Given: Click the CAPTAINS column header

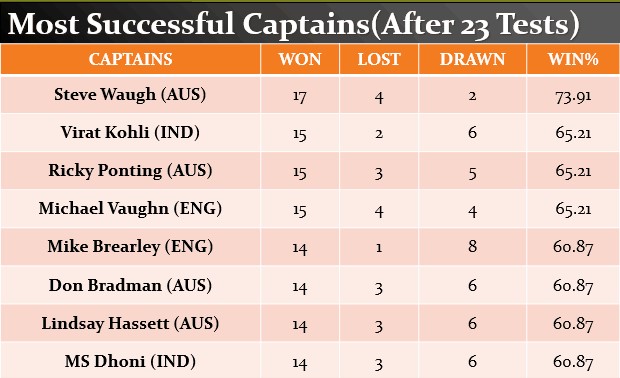Looking at the screenshot, I should pos(130,59).
